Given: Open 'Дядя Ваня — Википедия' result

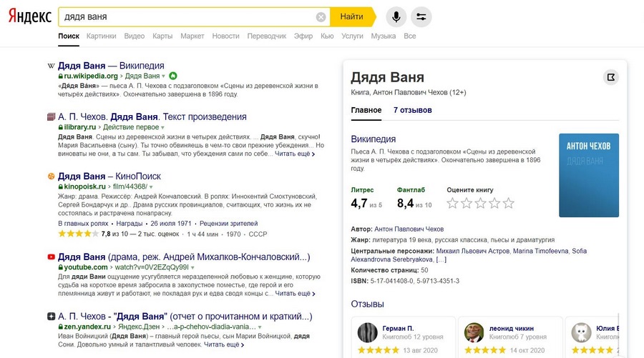Looking at the screenshot, I should [x=111, y=66].
